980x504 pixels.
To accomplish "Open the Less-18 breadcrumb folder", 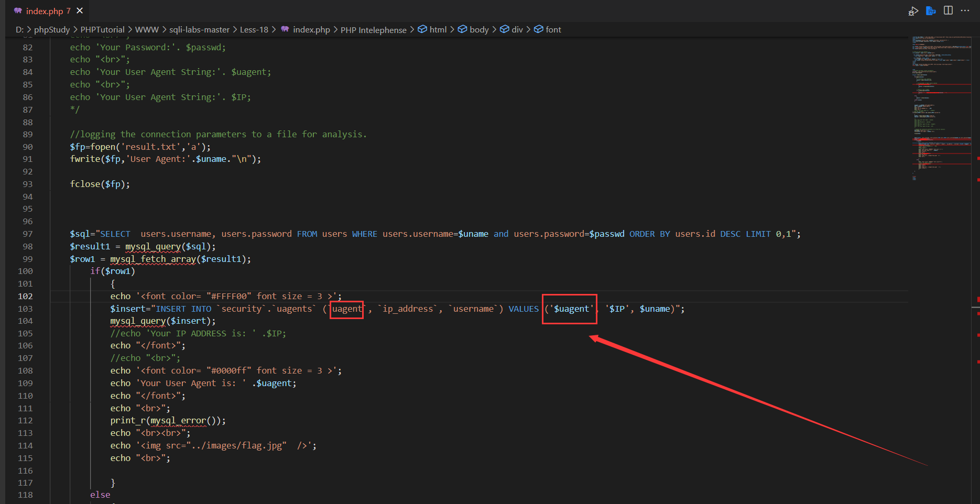I will point(254,30).
